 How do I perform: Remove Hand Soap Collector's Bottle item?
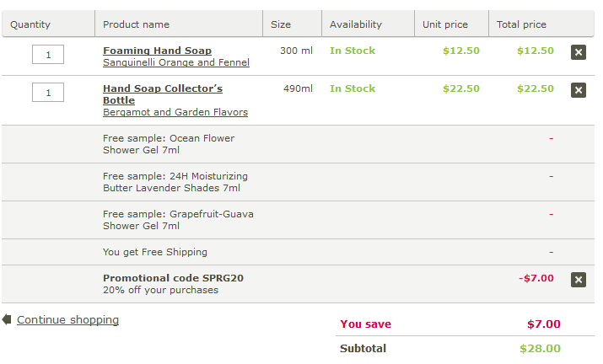pyautogui.click(x=578, y=90)
